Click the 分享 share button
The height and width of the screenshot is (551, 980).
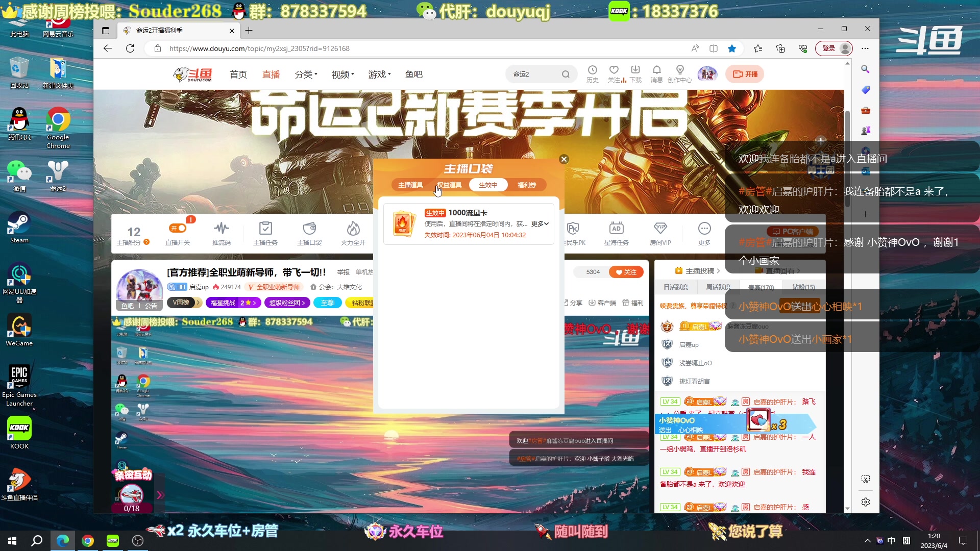(573, 303)
